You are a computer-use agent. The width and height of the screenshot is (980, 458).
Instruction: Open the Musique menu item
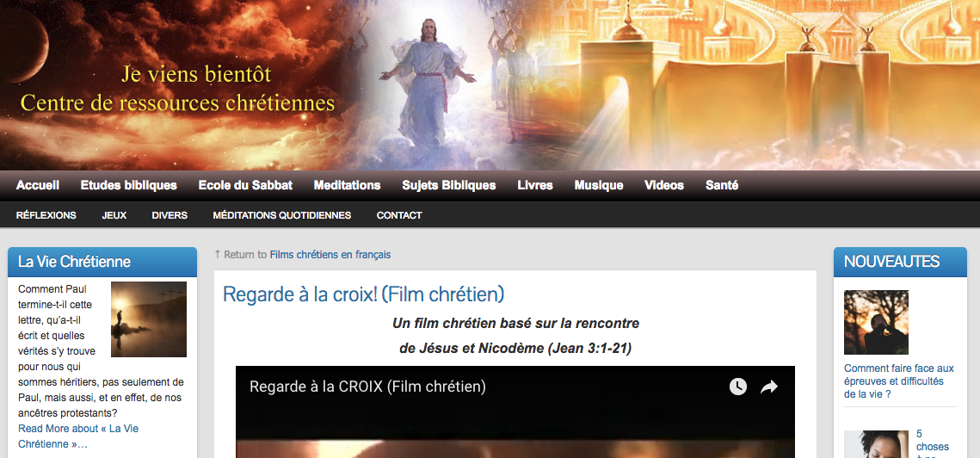coord(599,185)
